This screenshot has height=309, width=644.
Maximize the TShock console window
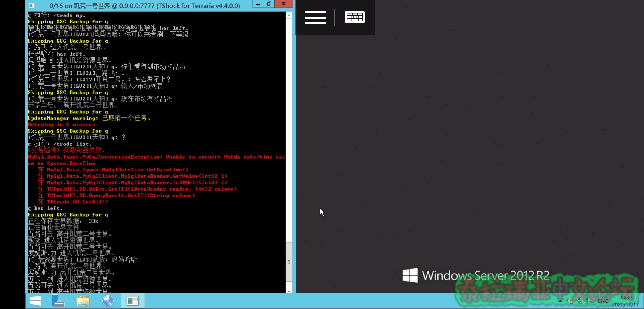point(269,4)
